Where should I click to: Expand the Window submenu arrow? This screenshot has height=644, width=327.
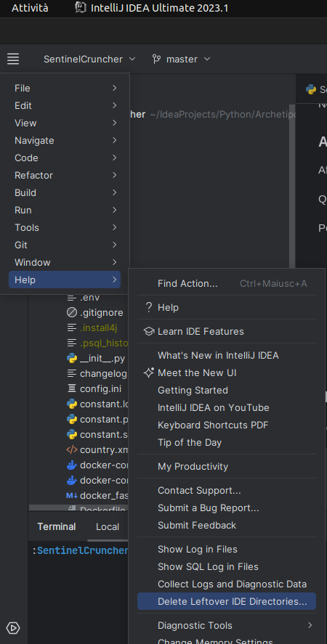(x=114, y=262)
